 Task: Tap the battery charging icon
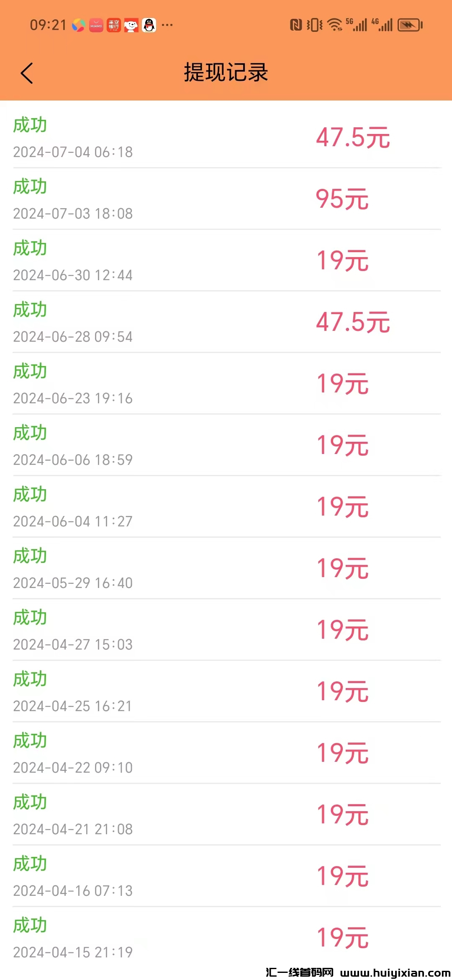coord(410,25)
